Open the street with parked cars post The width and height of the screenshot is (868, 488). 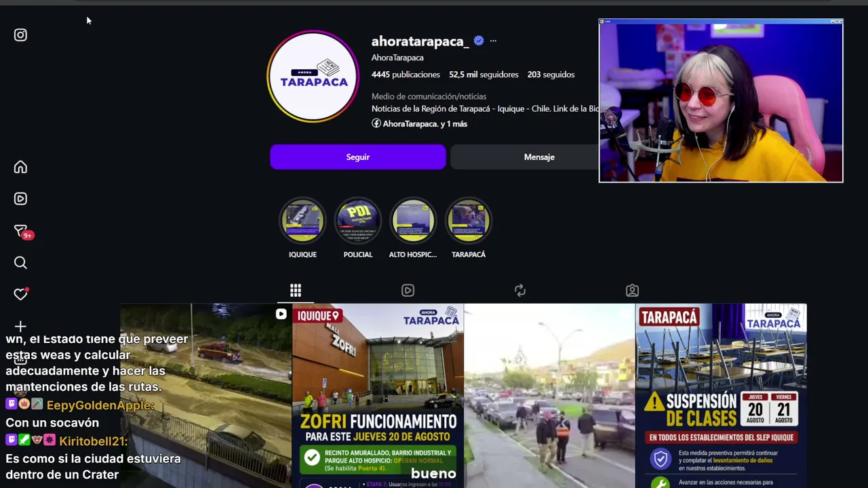click(x=549, y=396)
